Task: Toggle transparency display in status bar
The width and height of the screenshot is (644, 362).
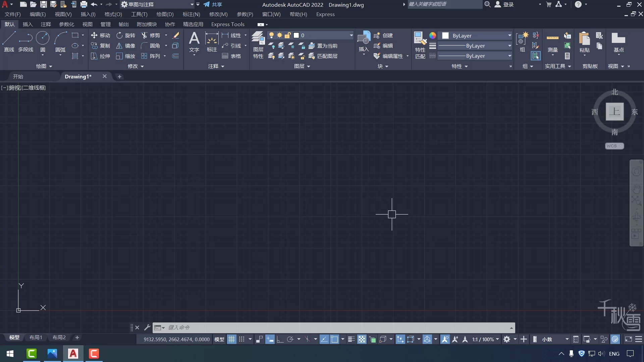Action: point(362,339)
